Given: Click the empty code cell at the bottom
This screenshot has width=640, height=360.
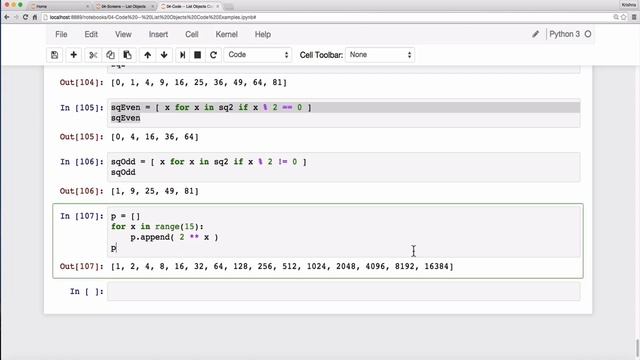Looking at the screenshot, I should click(x=343, y=291).
